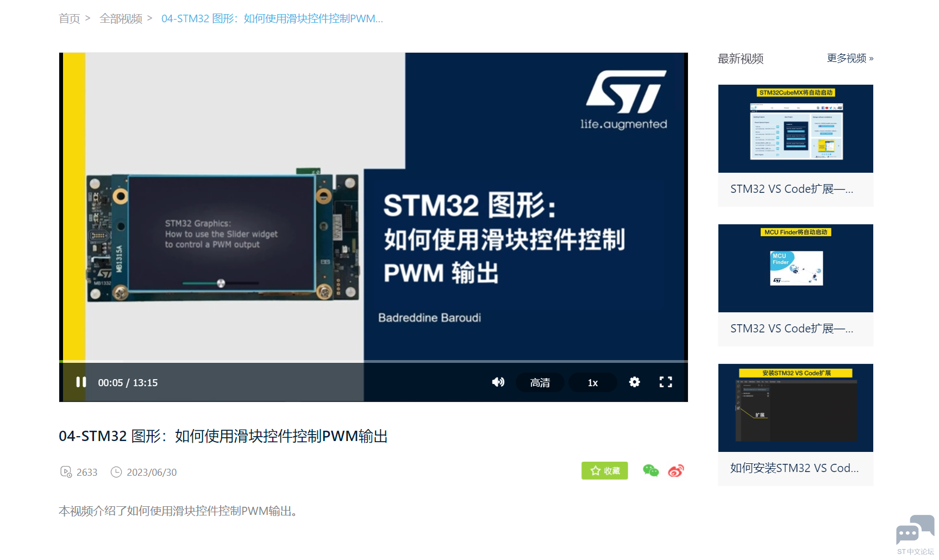Image resolution: width=939 pixels, height=560 pixels.
Task: Click the 最新视频 section heading
Action: pos(741,59)
